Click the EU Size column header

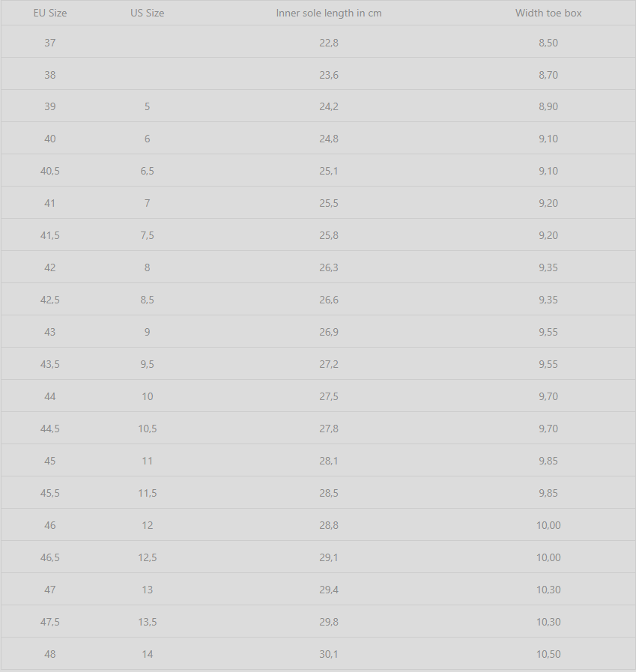50,13
